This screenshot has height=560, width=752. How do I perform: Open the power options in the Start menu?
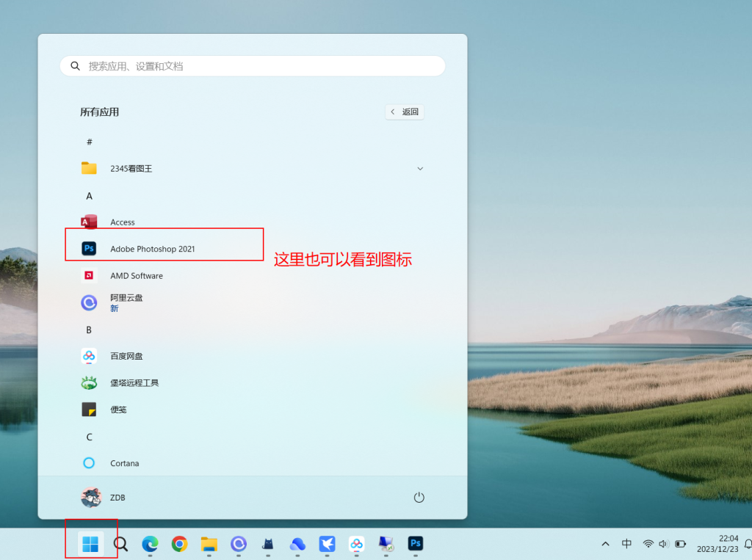[x=419, y=497]
